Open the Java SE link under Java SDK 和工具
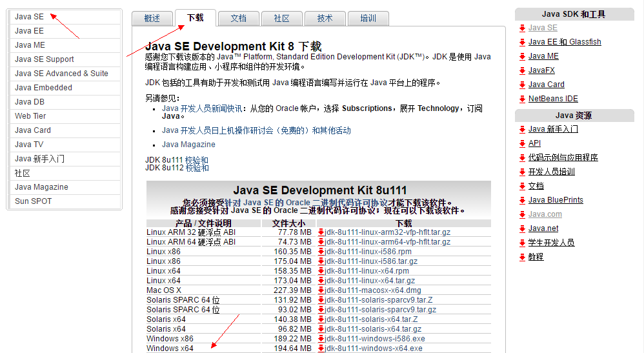Image resolution: width=644 pixels, height=353 pixels. point(543,28)
